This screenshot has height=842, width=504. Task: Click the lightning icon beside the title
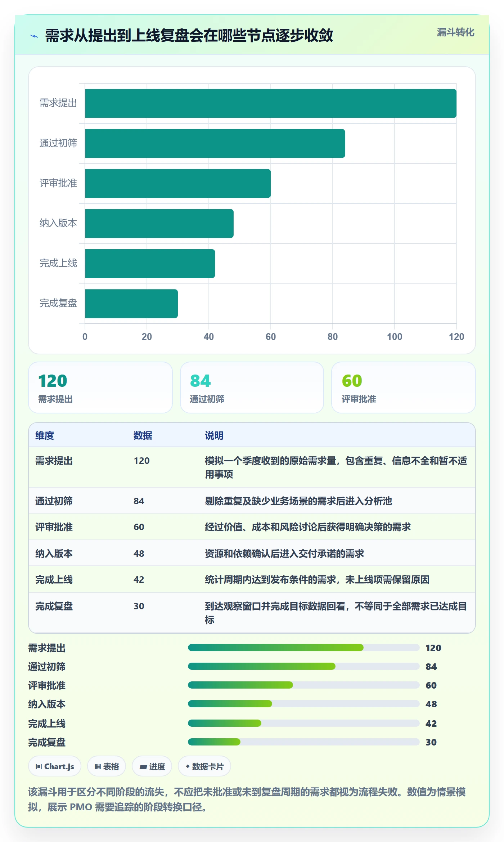34,36
